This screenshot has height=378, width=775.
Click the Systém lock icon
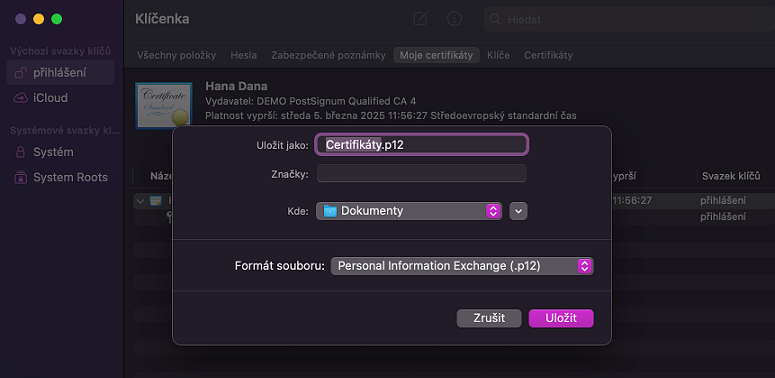coord(20,152)
